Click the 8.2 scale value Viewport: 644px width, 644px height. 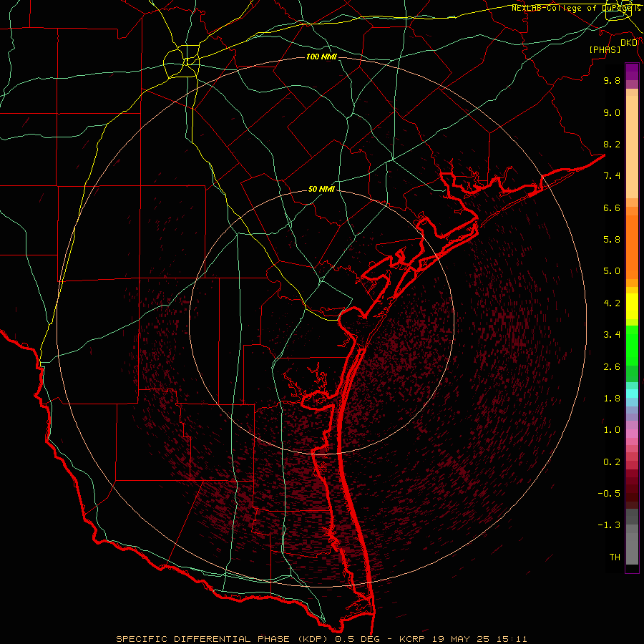(x=612, y=144)
